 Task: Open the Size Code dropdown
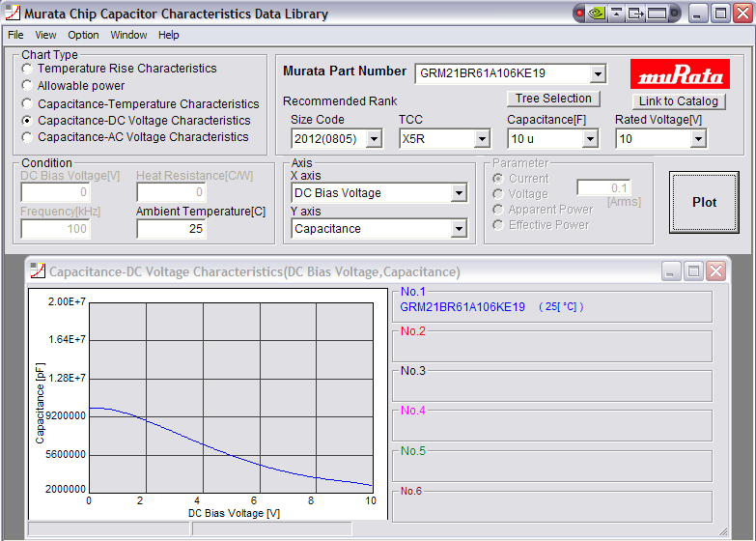coord(375,139)
